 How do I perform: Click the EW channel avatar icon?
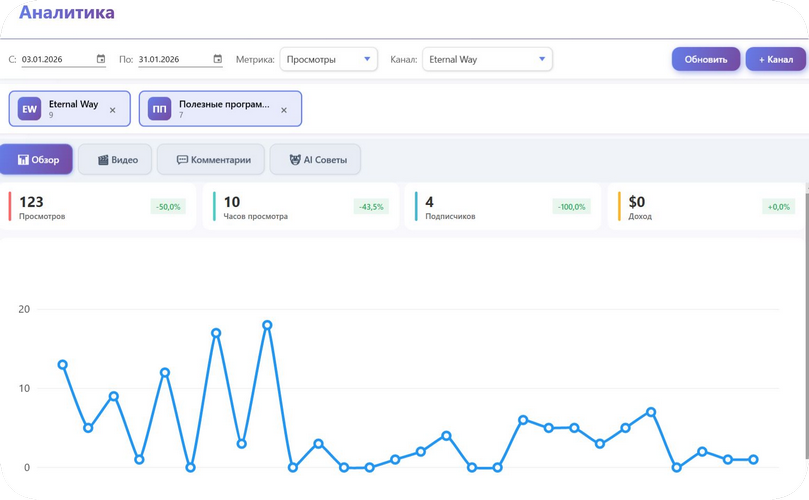[x=30, y=109]
